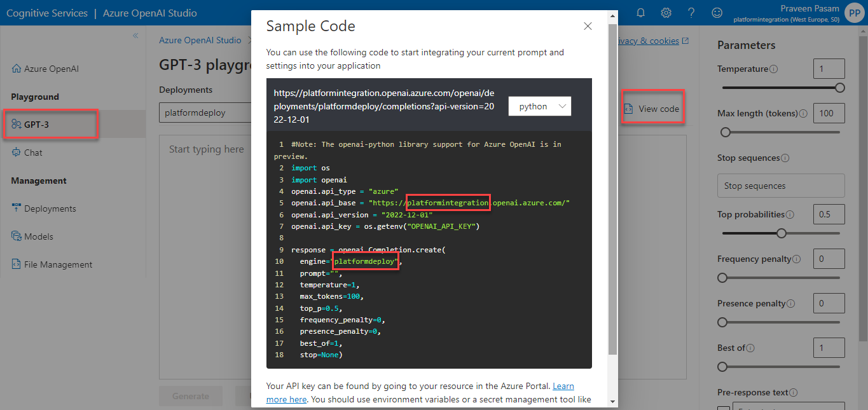Click the Max length tokens value box

[829, 113]
